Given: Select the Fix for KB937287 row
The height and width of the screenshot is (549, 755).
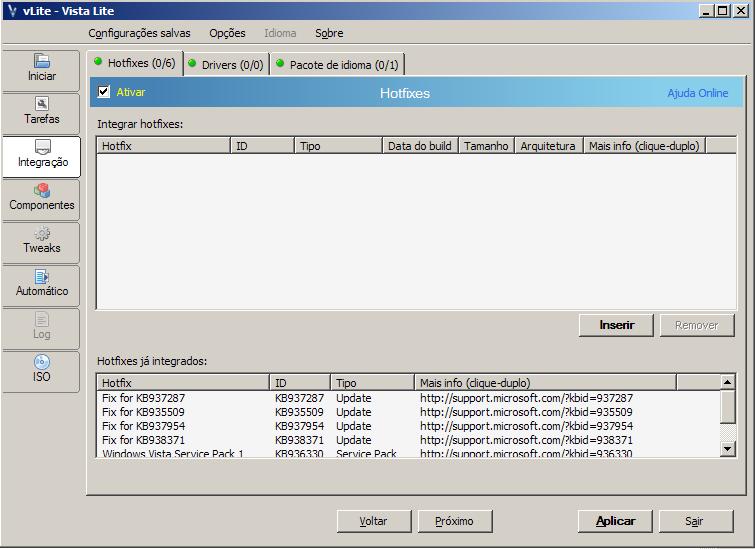Looking at the screenshot, I should [x=408, y=398].
